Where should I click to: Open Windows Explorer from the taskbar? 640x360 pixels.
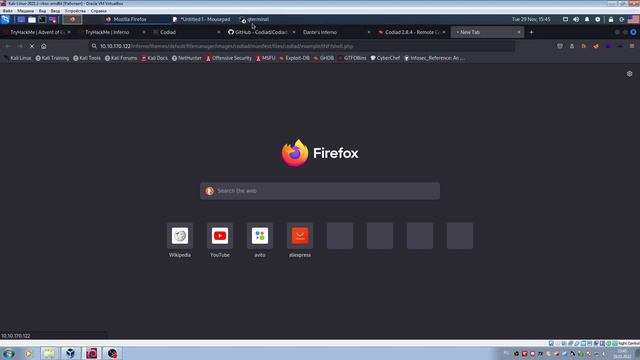[x=49, y=353]
